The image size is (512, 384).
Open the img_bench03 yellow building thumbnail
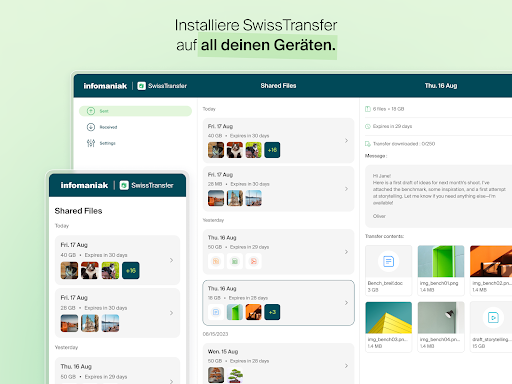388,317
